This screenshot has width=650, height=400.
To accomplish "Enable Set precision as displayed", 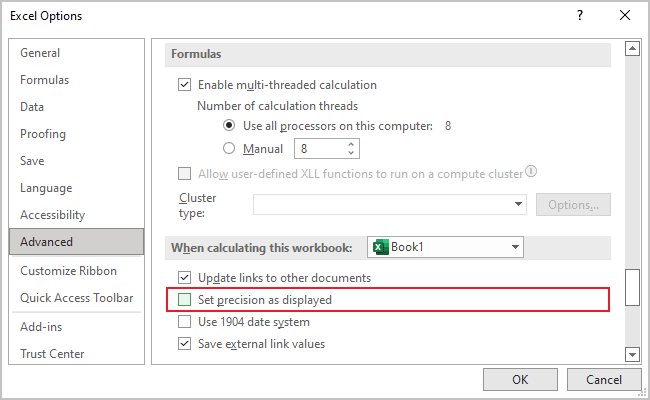I will click(x=184, y=300).
